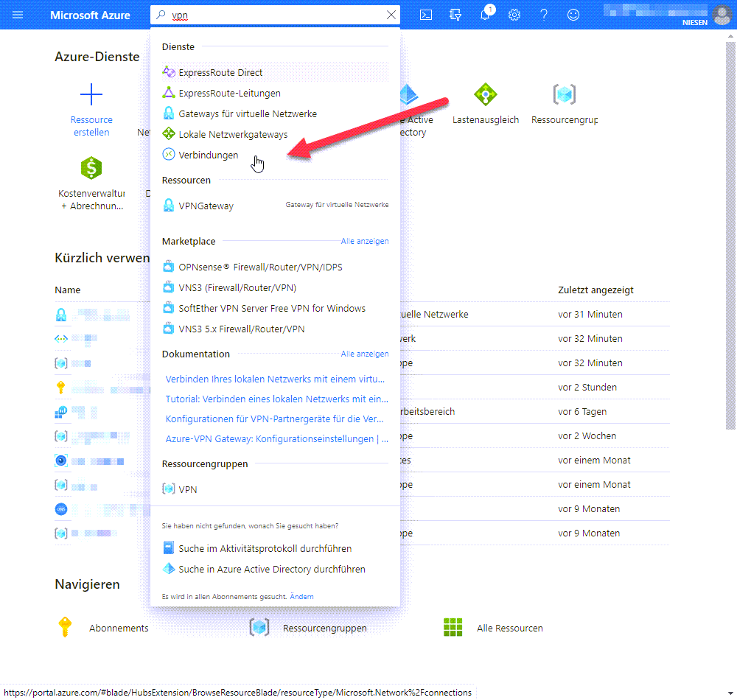This screenshot has width=737, height=700.
Task: Click the Ressourcengruppen navigation label
Action: pyautogui.click(x=325, y=628)
